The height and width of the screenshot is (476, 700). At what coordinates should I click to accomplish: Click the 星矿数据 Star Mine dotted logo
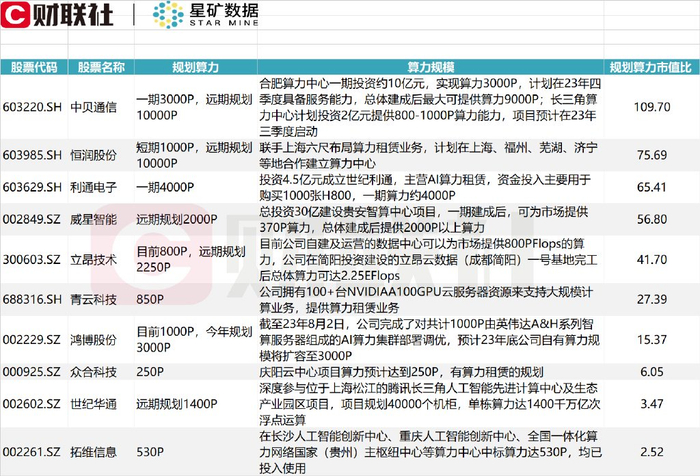167,14
